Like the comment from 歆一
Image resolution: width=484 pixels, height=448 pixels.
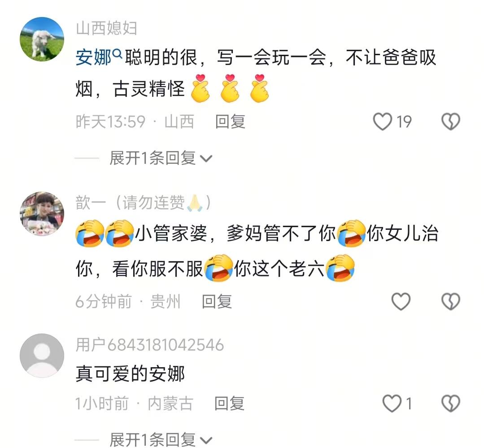(x=401, y=302)
